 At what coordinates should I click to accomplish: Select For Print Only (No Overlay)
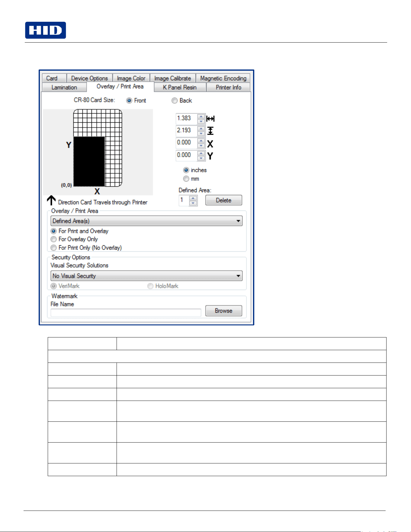pos(54,248)
